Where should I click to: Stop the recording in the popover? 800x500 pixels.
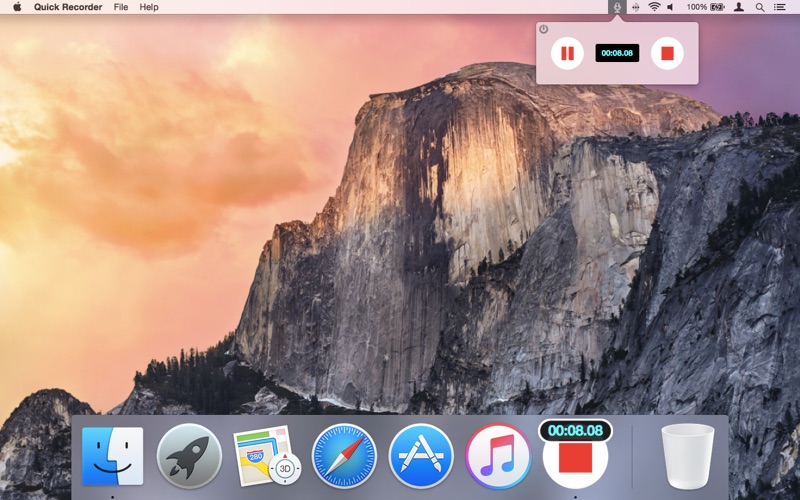coord(667,53)
